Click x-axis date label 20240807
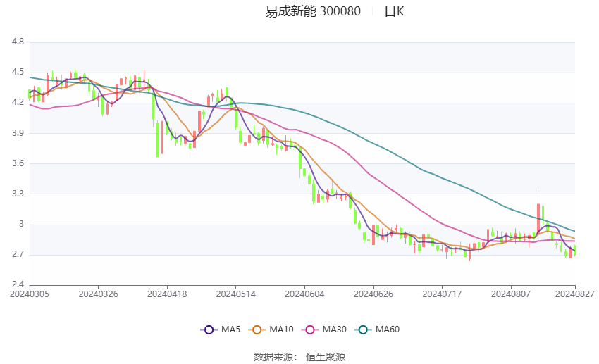The height and width of the screenshot is (364, 599). [x=511, y=294]
